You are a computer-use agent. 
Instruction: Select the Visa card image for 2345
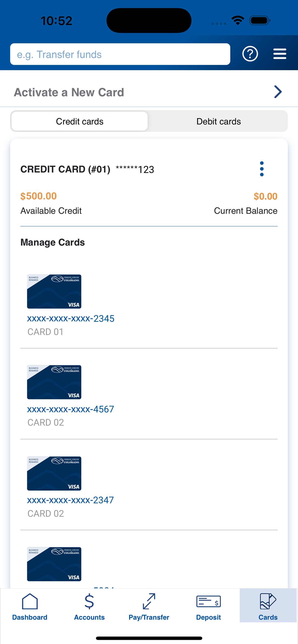coord(54,291)
